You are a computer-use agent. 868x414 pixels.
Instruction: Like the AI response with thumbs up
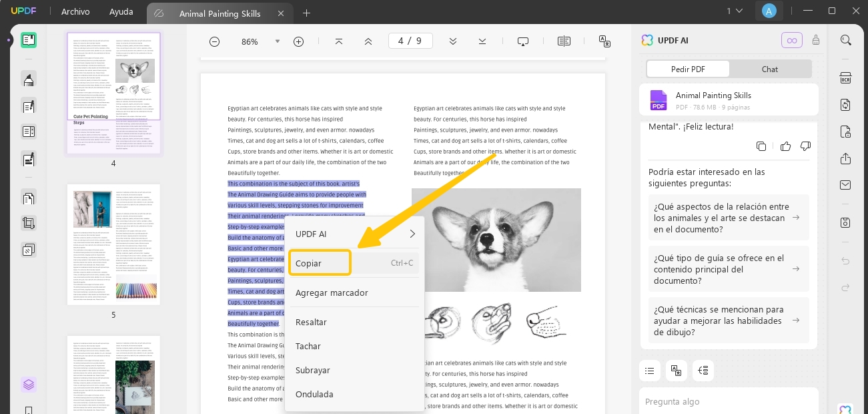785,146
